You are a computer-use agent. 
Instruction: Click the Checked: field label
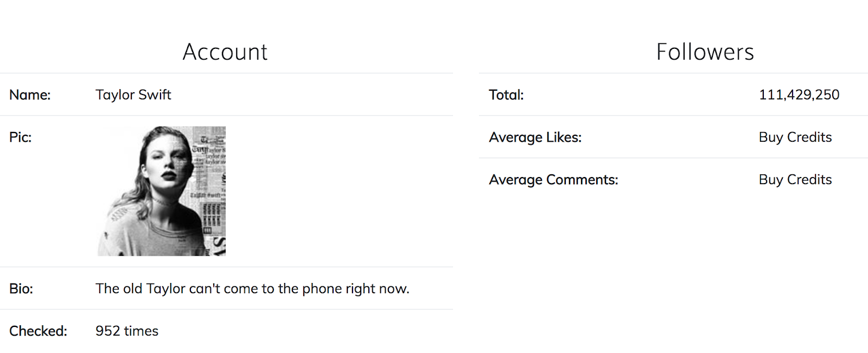tap(38, 331)
